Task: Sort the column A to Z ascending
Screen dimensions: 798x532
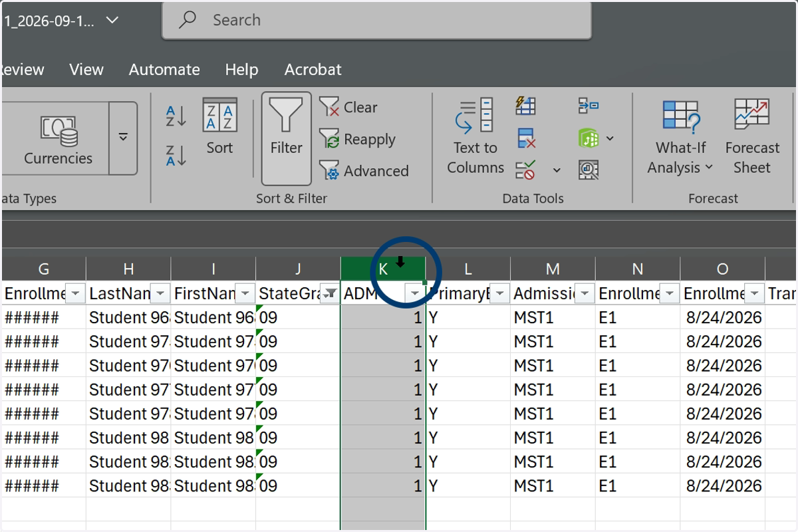Action: pos(176,116)
